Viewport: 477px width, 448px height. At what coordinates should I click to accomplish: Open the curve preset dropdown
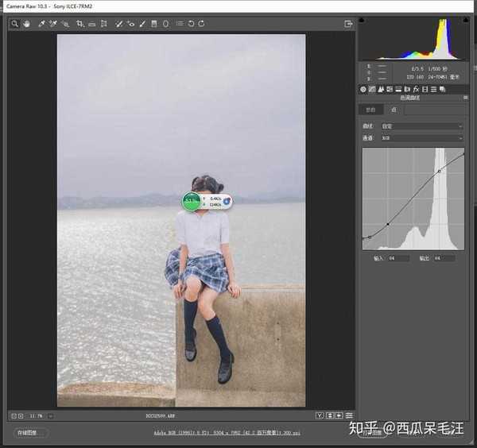pos(421,126)
